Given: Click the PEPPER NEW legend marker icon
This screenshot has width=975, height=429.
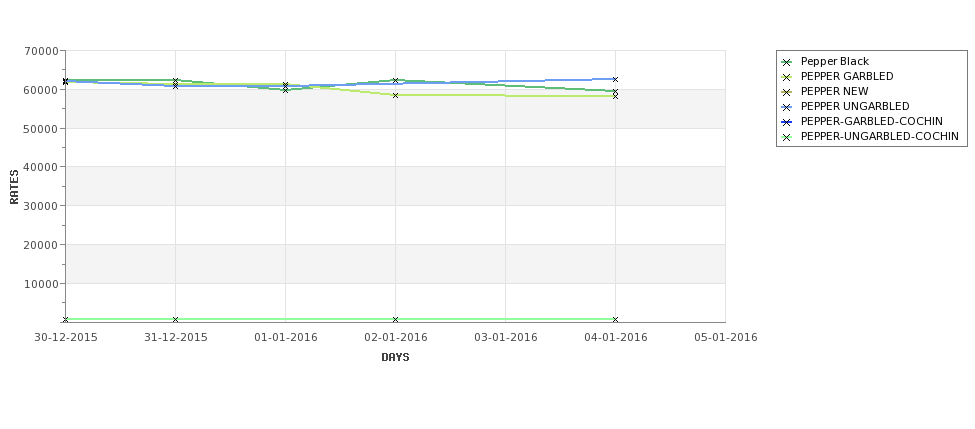Looking at the screenshot, I should (787, 92).
